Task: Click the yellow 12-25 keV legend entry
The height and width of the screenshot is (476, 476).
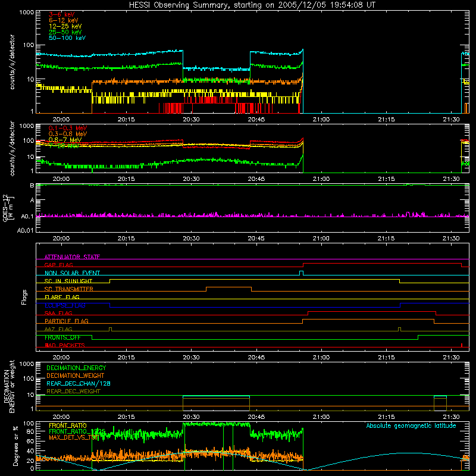Action: [65, 26]
